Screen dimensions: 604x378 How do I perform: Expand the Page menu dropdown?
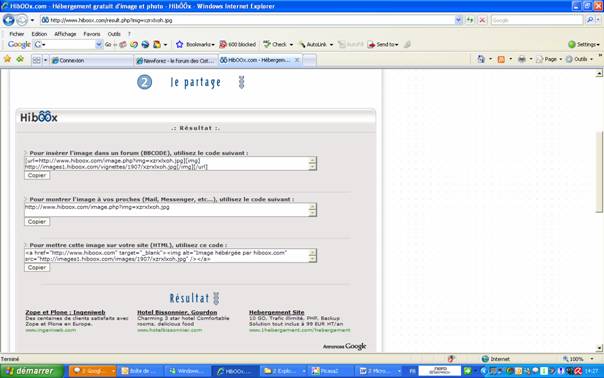(561, 59)
